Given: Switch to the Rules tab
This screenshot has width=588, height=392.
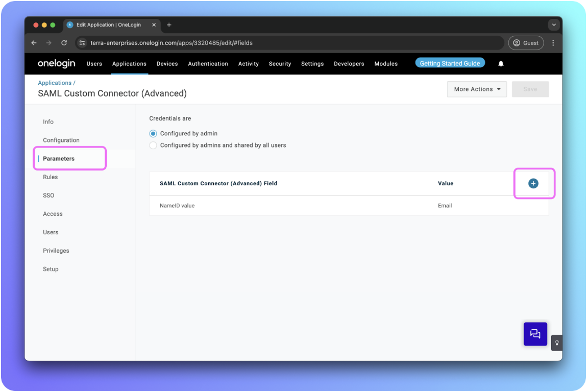Looking at the screenshot, I should (50, 177).
